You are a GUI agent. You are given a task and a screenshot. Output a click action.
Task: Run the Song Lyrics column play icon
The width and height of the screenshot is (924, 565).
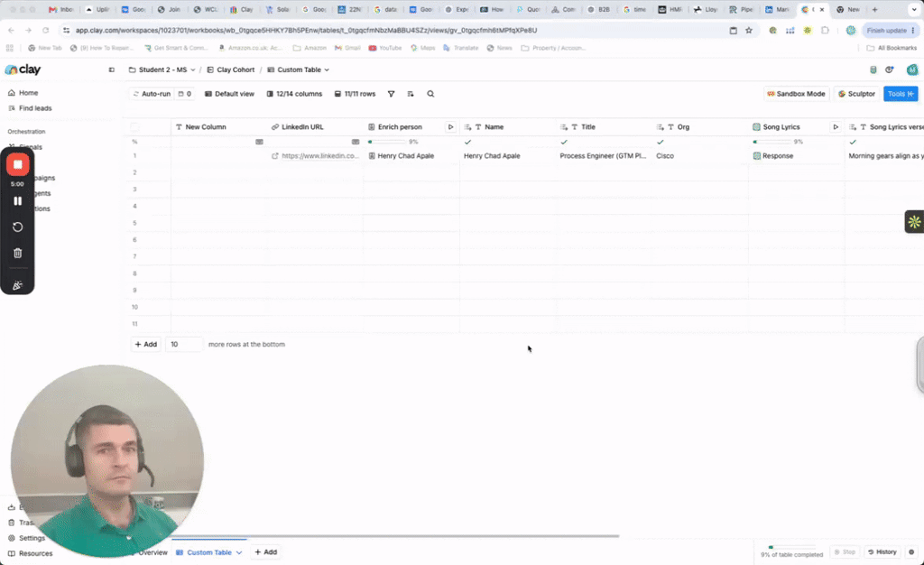[x=836, y=126]
